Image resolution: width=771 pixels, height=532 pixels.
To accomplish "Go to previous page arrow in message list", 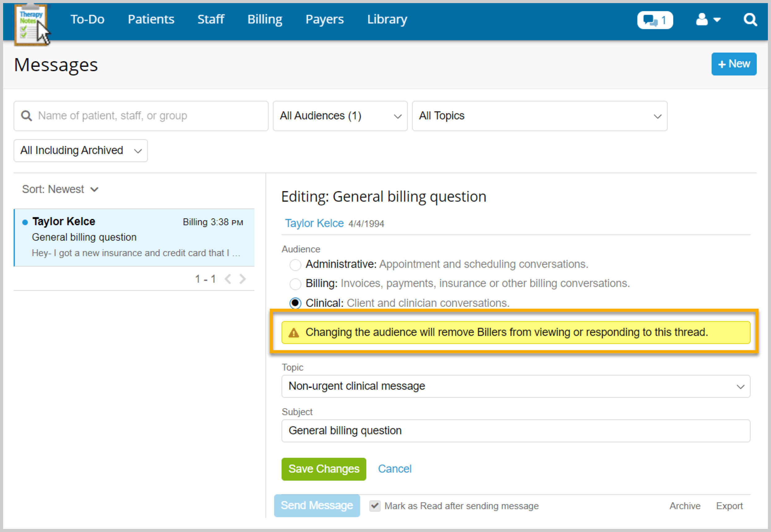I will point(228,279).
